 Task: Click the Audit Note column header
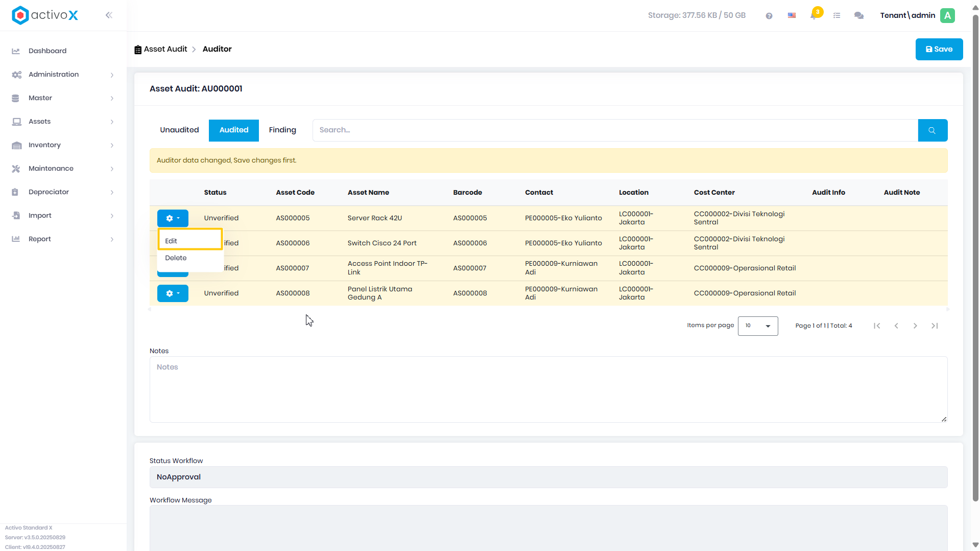pos(901,193)
